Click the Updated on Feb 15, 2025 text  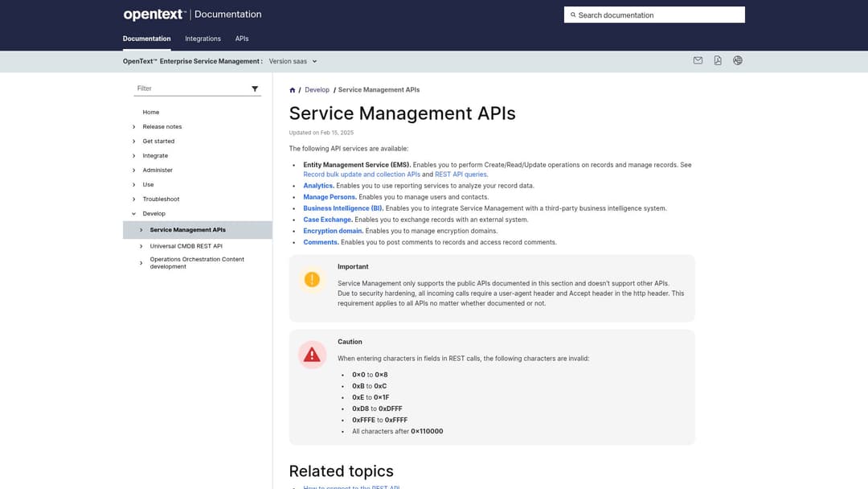tap(321, 133)
